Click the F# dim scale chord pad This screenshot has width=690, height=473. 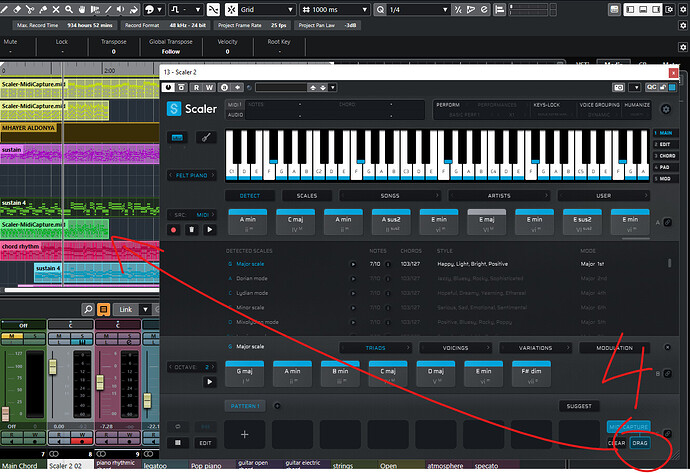point(531,374)
